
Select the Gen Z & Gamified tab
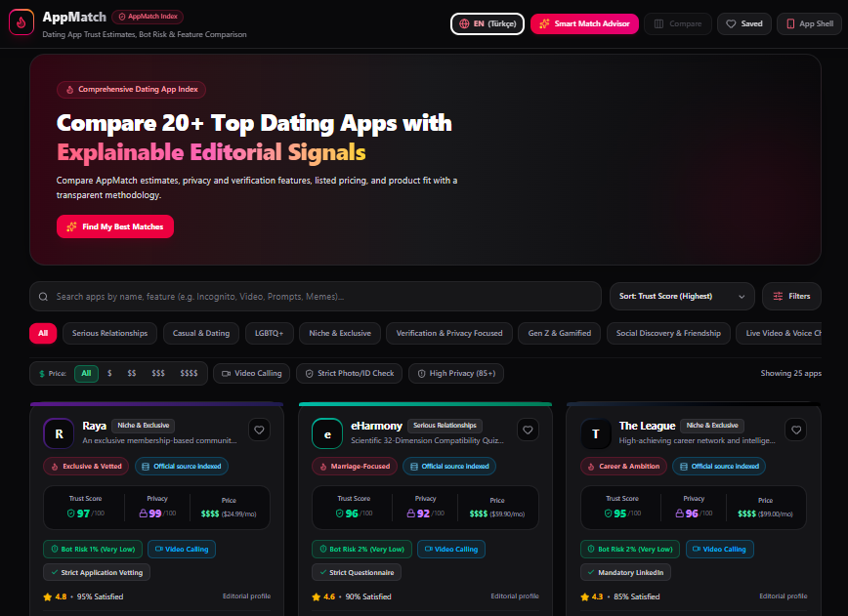click(x=560, y=334)
